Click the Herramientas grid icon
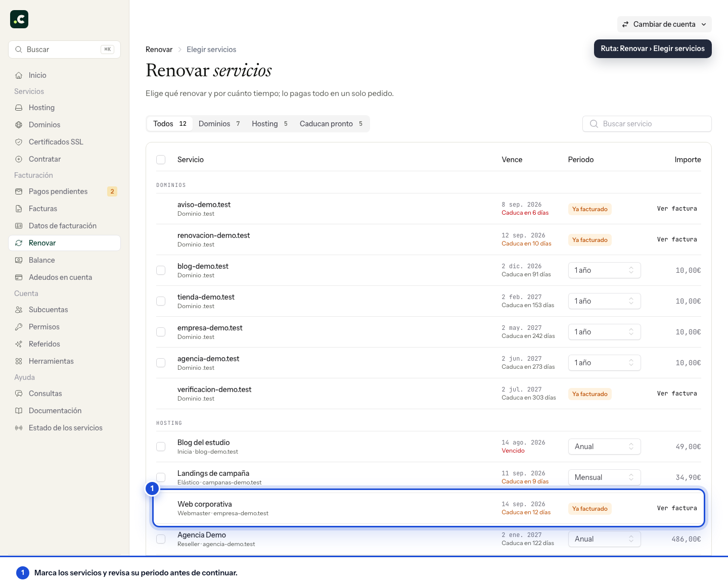Viewport: 728px width, 588px height. click(19, 361)
